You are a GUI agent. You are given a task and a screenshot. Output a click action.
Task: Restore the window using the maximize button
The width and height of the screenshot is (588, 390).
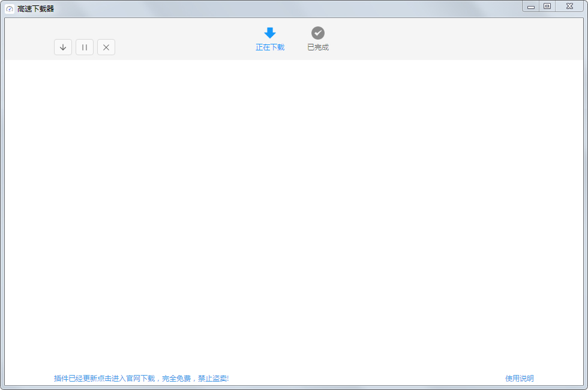pyautogui.click(x=547, y=6)
